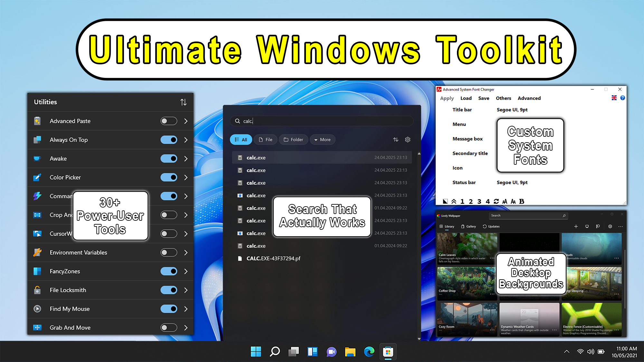Click the Find My Mouse icon
Image resolution: width=644 pixels, height=362 pixels.
coord(37,309)
